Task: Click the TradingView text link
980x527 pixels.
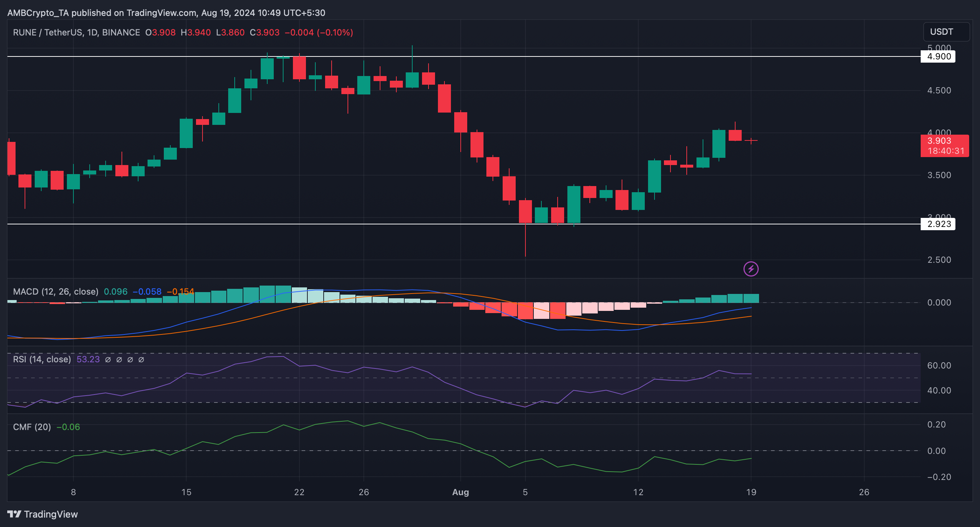Action: coord(51,514)
